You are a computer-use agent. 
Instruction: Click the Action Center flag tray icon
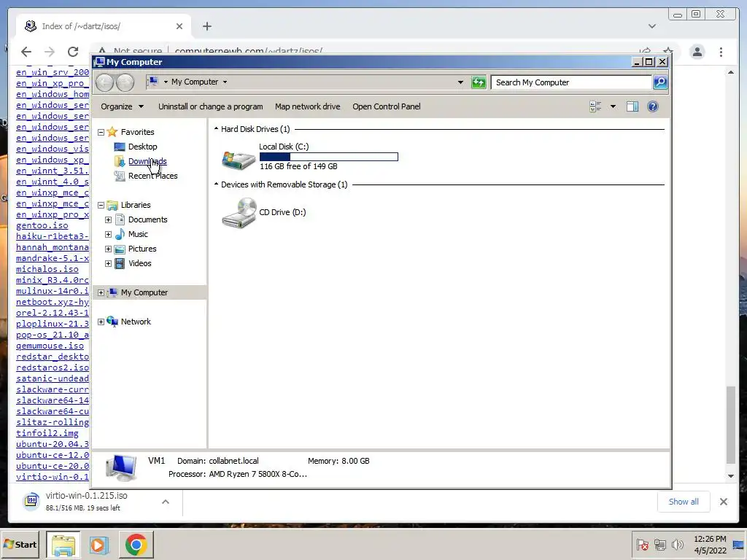point(642,544)
